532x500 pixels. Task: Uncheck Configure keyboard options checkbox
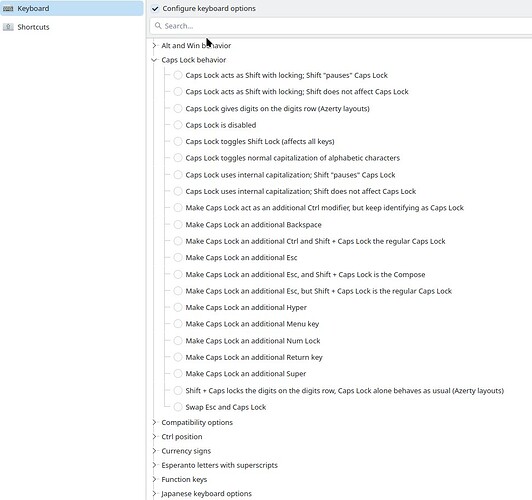[155, 8]
